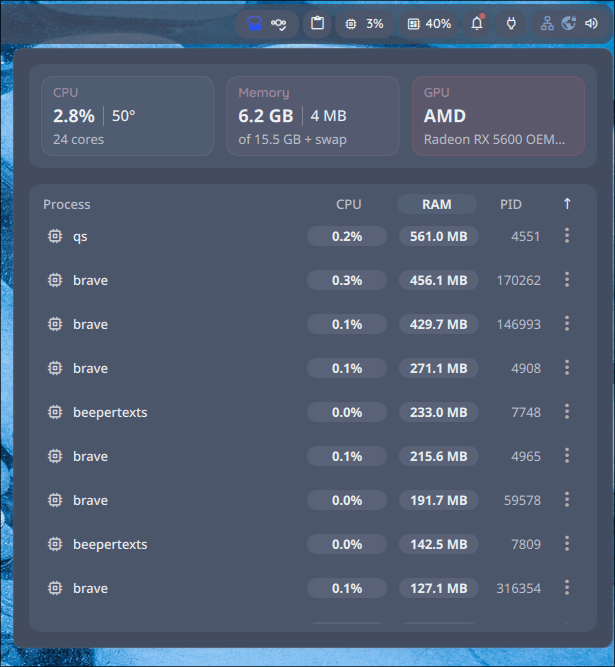Image resolution: width=615 pixels, height=667 pixels.
Task: Toggle sort direction with the up arrow
Action: pos(567,204)
